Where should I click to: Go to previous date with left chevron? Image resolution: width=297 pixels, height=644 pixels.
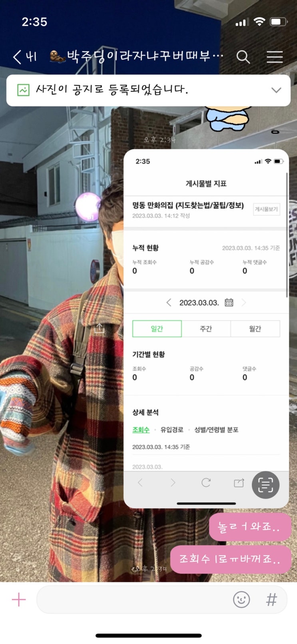(169, 302)
